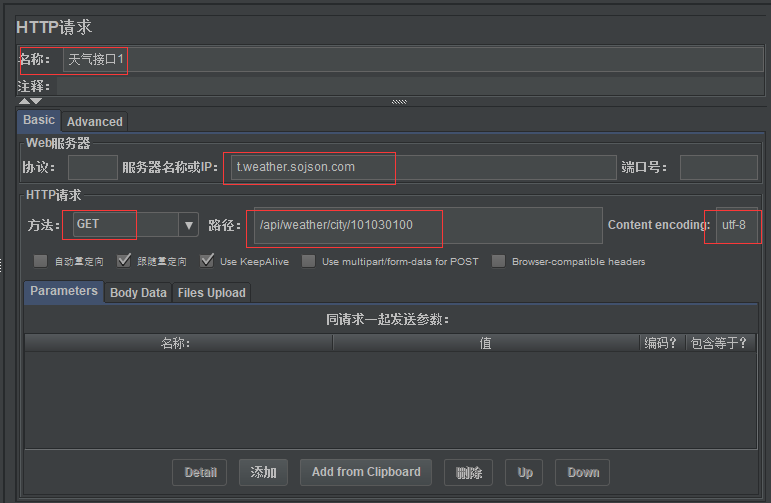Click the server name or IP field
This screenshot has height=503, width=771.
point(423,167)
